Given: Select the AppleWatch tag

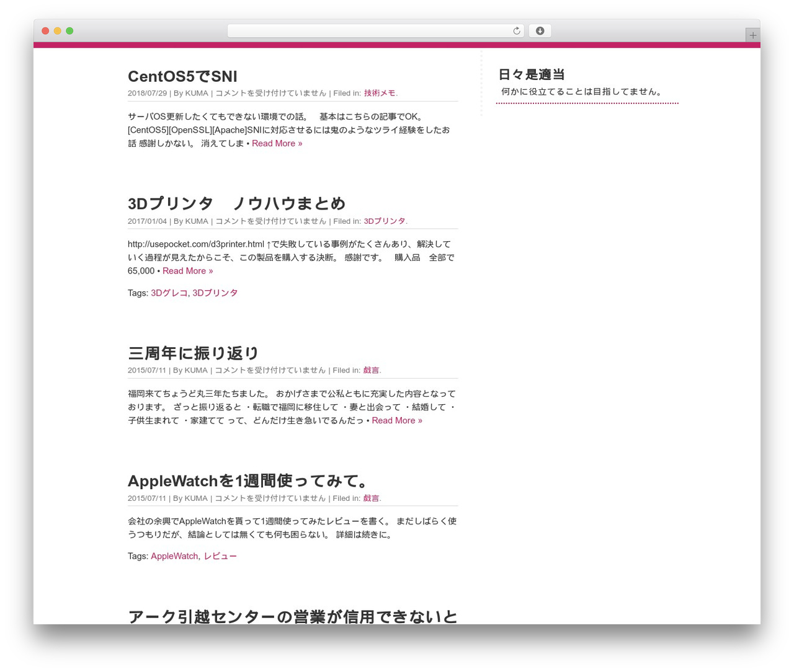Looking at the screenshot, I should pyautogui.click(x=174, y=556).
